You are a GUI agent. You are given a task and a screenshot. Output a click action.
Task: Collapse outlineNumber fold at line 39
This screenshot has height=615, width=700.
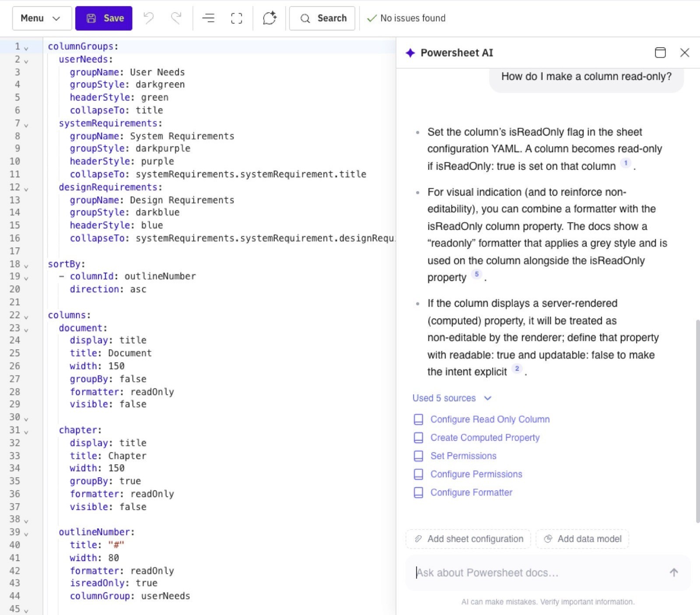[26, 534]
